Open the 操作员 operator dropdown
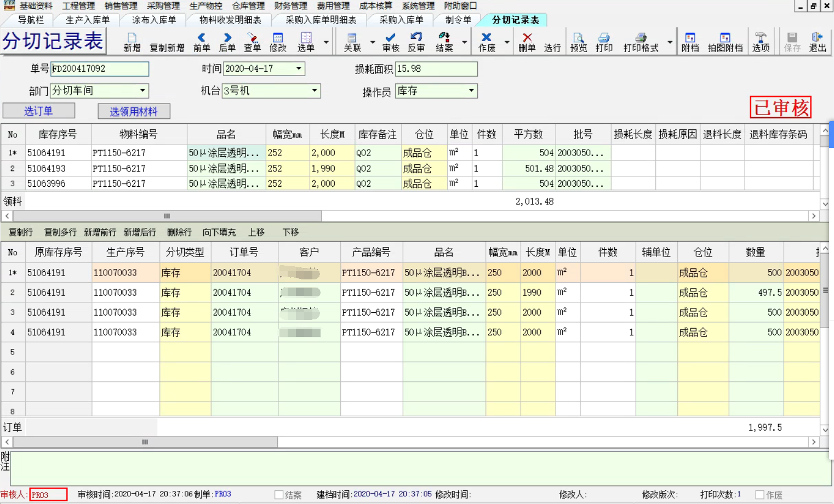Screen dimensions: 834x504 pos(471,91)
